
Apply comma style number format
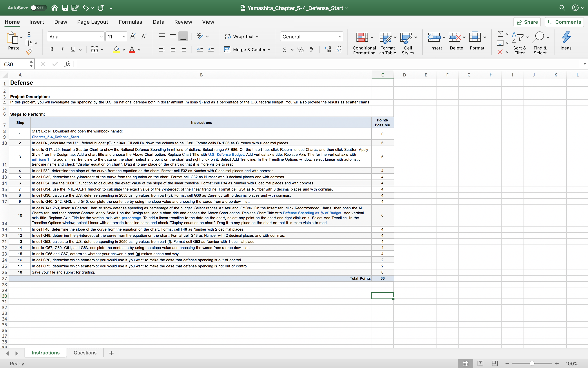[x=311, y=49]
